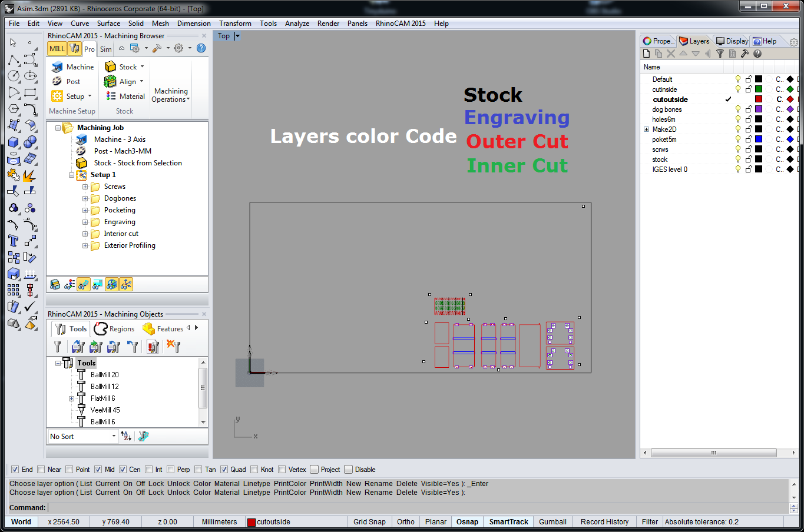Expand the FlatMill 6 tool node
The image size is (804, 532).
(x=71, y=398)
